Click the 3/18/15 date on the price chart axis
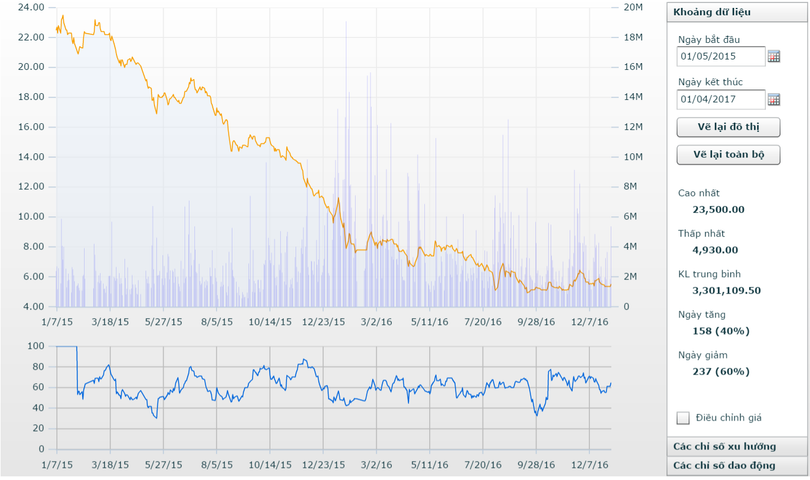 (110, 322)
